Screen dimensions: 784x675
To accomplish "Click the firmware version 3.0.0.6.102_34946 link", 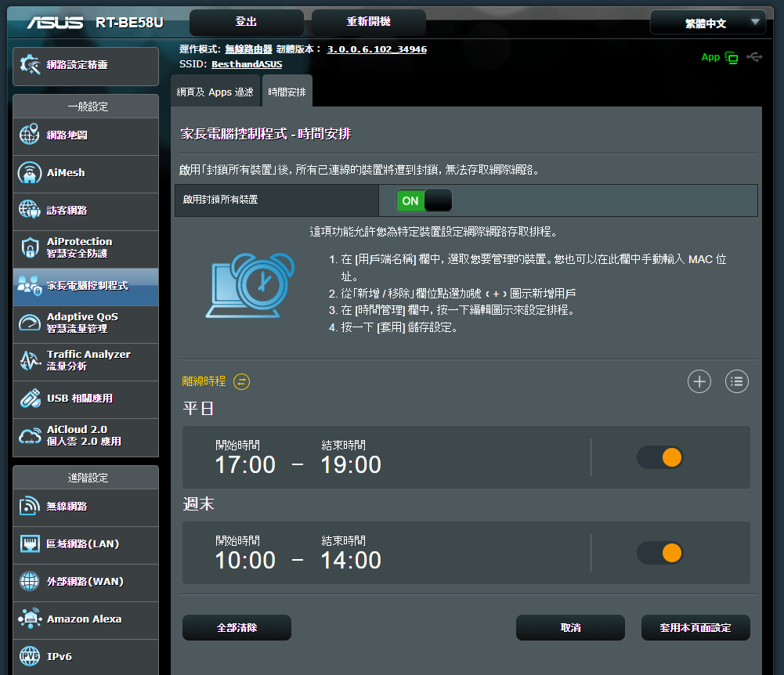I will pyautogui.click(x=377, y=49).
